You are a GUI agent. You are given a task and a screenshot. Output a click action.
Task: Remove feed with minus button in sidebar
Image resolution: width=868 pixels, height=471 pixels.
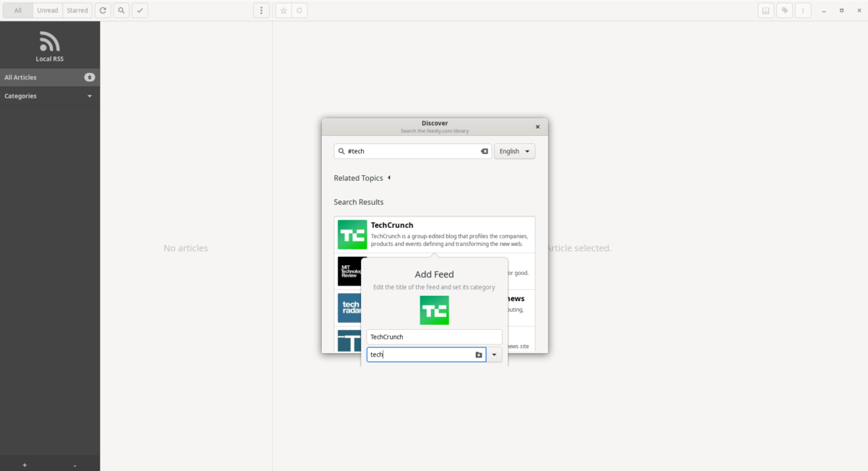click(75, 465)
